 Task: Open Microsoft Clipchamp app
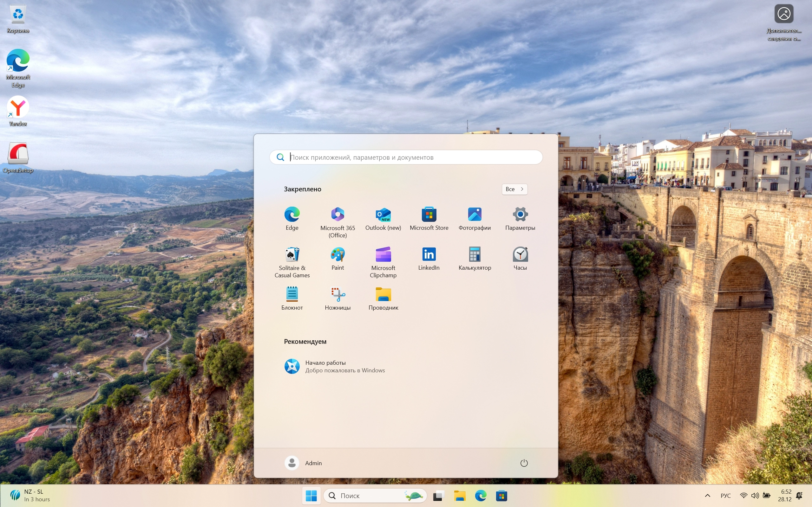coord(383,255)
